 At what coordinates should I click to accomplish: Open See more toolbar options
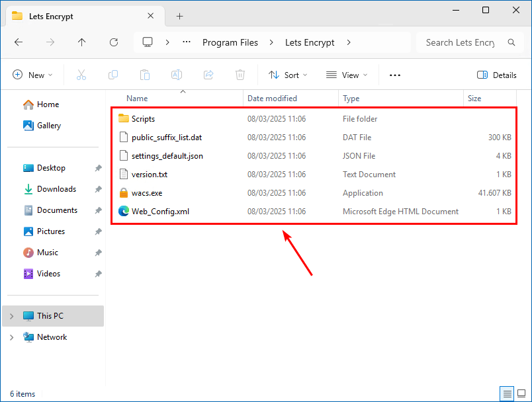[395, 75]
